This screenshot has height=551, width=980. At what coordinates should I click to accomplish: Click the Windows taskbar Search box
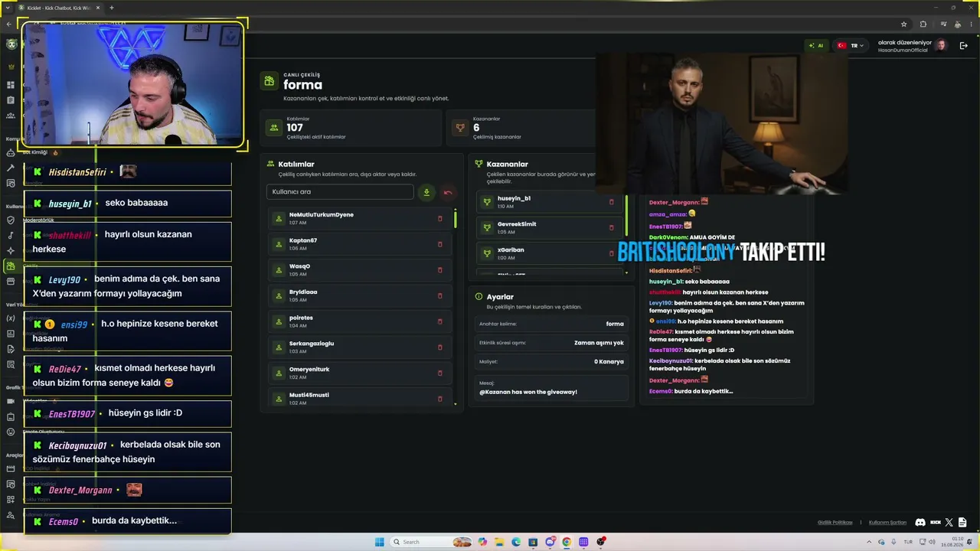click(x=420, y=542)
